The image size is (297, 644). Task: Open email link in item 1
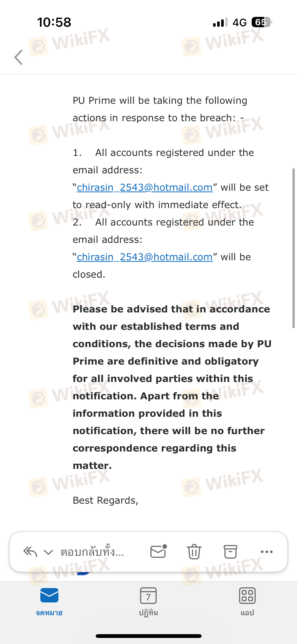145,187
